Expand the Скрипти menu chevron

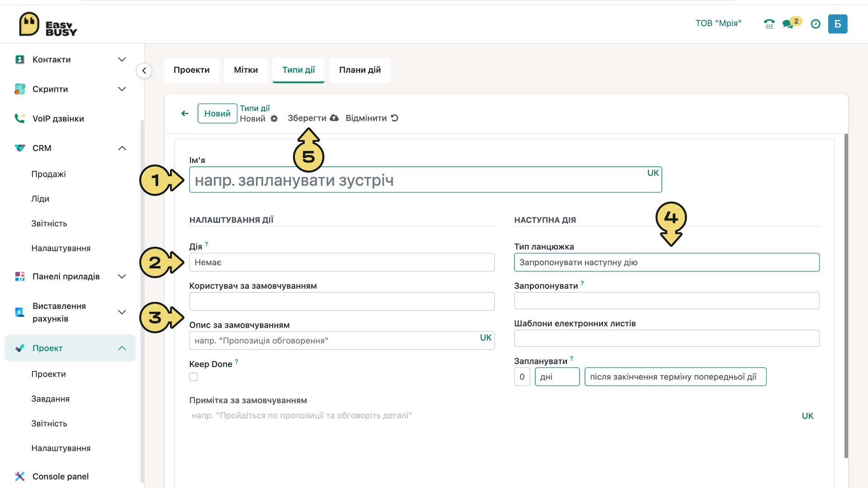122,89
